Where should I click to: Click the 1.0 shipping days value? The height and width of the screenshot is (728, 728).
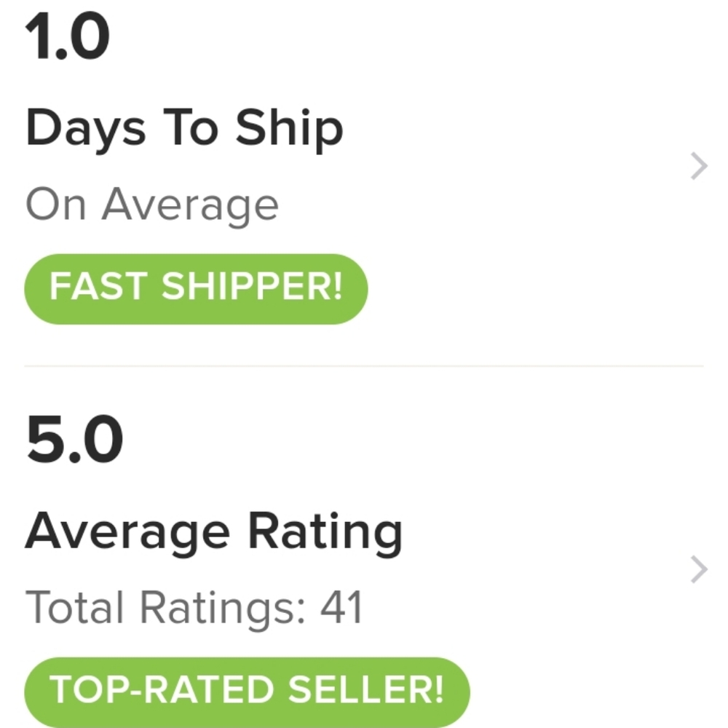pos(68,38)
